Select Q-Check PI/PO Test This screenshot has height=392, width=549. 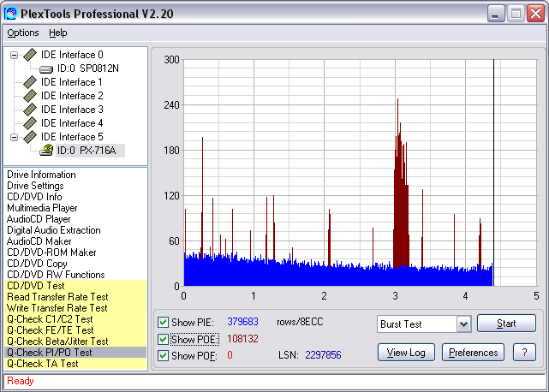click(75, 353)
